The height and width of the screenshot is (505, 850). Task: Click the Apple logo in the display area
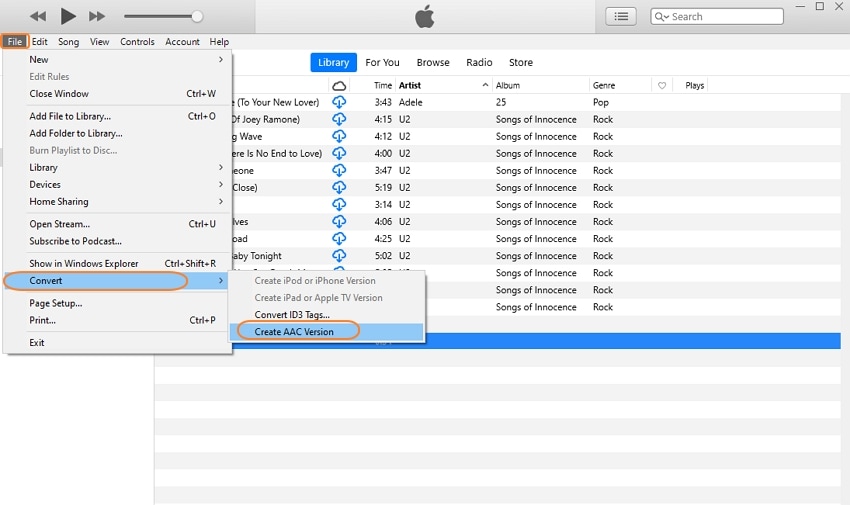click(x=424, y=16)
